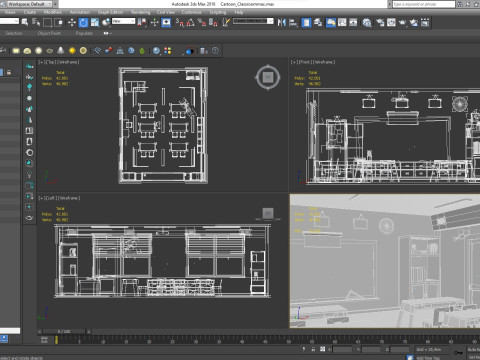
Task: Toggle 3D Snaps
Action: (x=180, y=22)
